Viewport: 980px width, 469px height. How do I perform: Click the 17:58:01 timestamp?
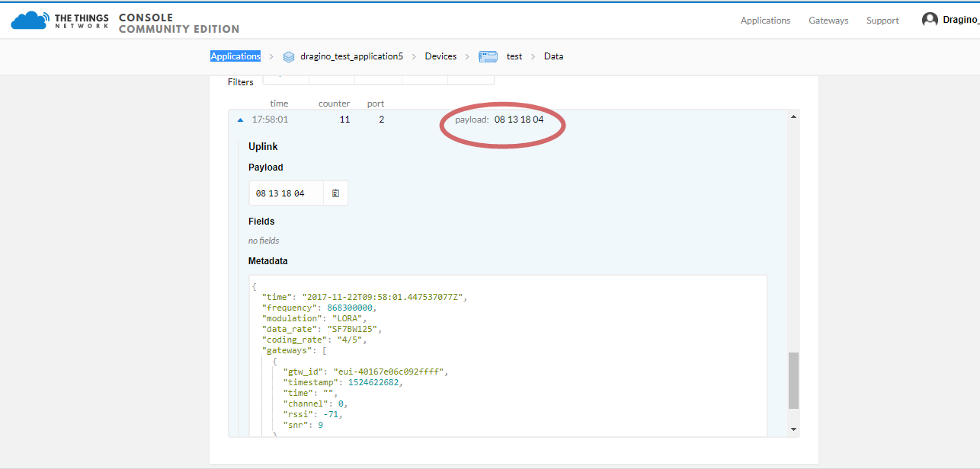click(271, 120)
